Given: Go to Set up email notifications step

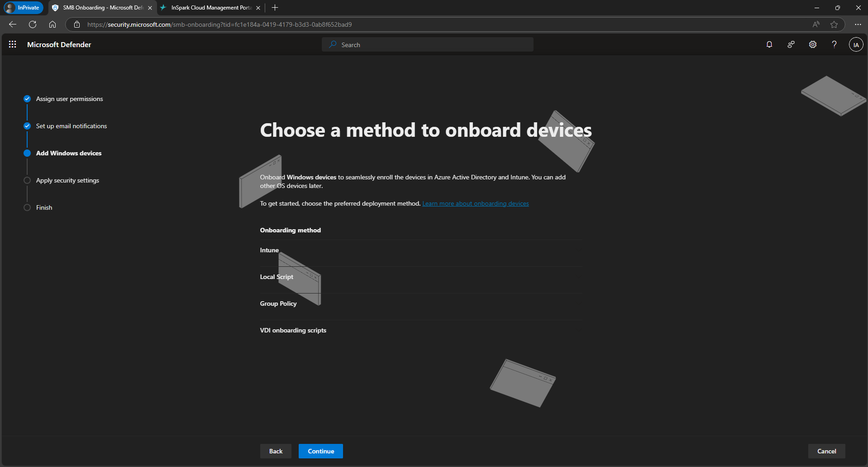Looking at the screenshot, I should [x=72, y=126].
